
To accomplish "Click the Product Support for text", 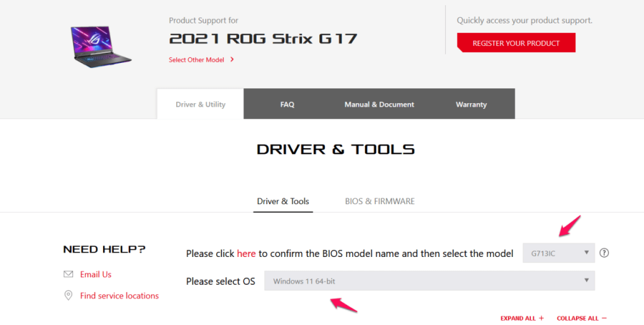I will pyautogui.click(x=203, y=20).
